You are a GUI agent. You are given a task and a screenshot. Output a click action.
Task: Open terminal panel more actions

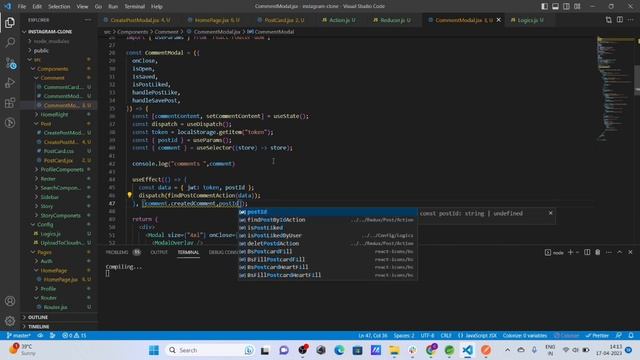pos(609,252)
